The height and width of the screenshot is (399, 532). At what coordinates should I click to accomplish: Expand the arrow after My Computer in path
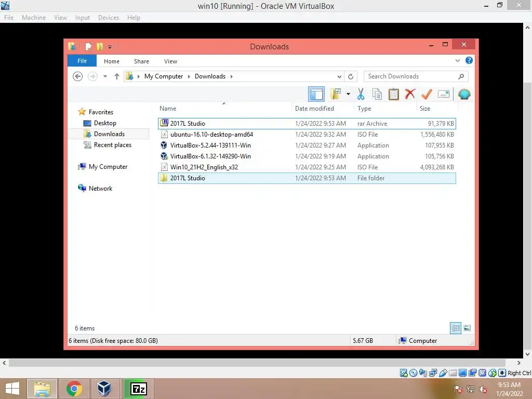(x=189, y=76)
